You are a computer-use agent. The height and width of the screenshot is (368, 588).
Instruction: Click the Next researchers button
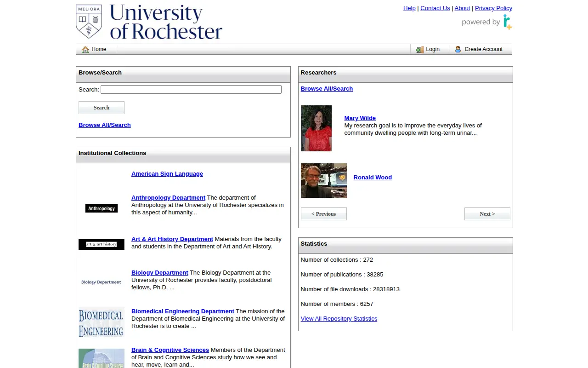(x=487, y=214)
